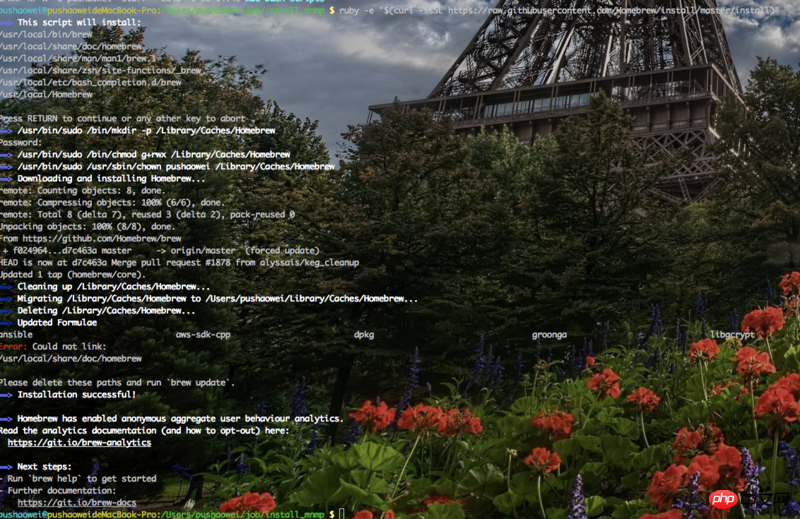
Task: Click the 'Further documentation:' line
Action: (x=58, y=490)
